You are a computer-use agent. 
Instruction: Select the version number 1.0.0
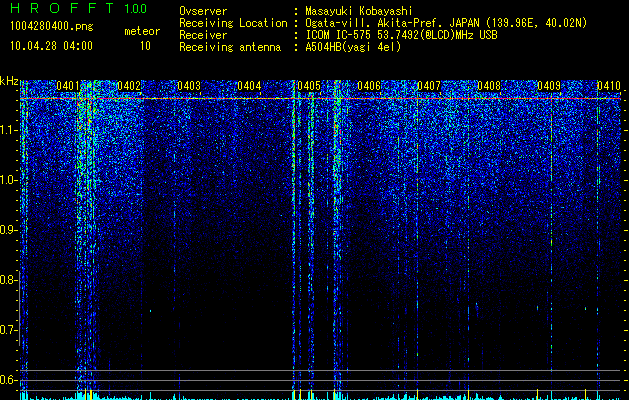(136, 9)
